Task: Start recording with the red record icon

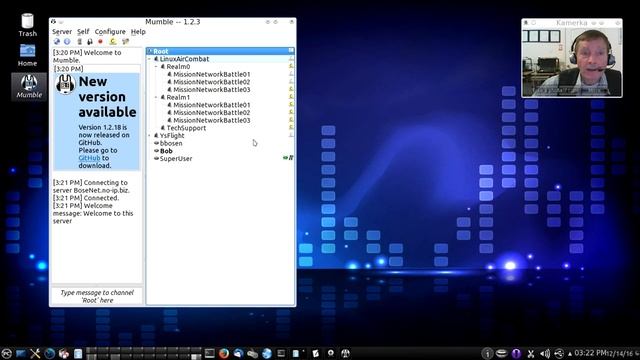Action: coord(100,42)
